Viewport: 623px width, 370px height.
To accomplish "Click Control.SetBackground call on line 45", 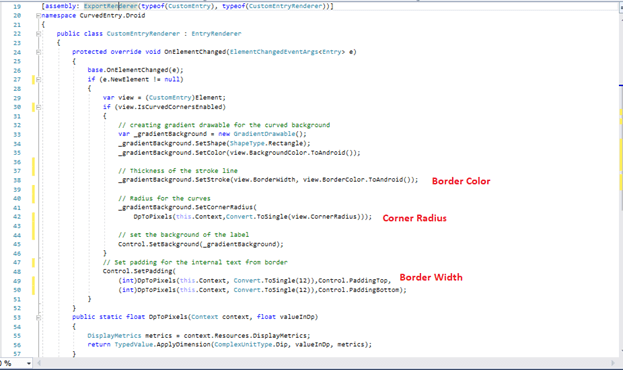I will coord(158,244).
